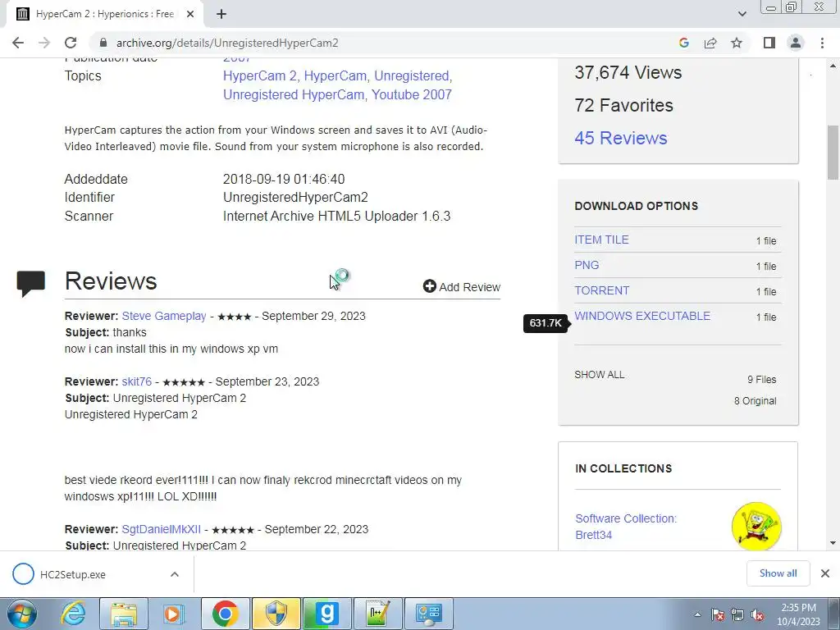Download the TORRENT file

coord(601,290)
